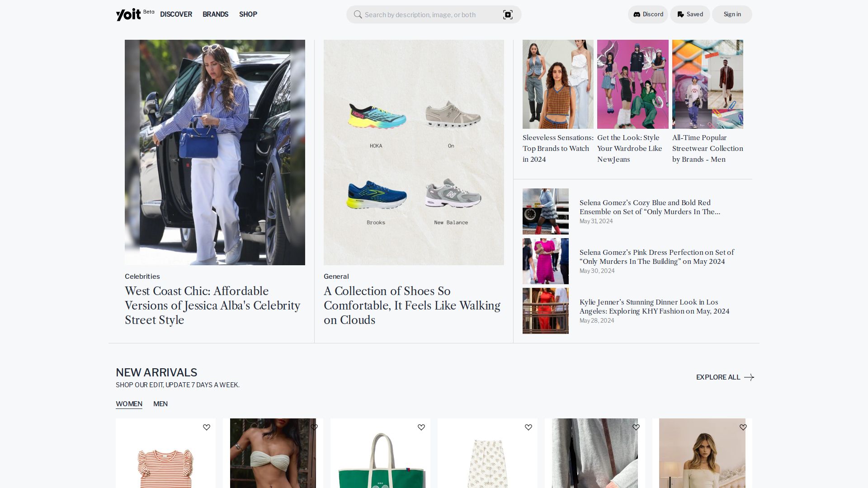This screenshot has width=868, height=488.
Task: Click the Explore All arrow icon
Action: 749,377
